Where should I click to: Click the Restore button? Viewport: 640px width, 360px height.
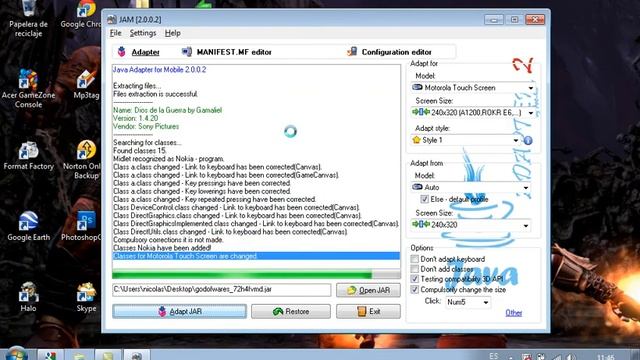pyautogui.click(x=291, y=311)
